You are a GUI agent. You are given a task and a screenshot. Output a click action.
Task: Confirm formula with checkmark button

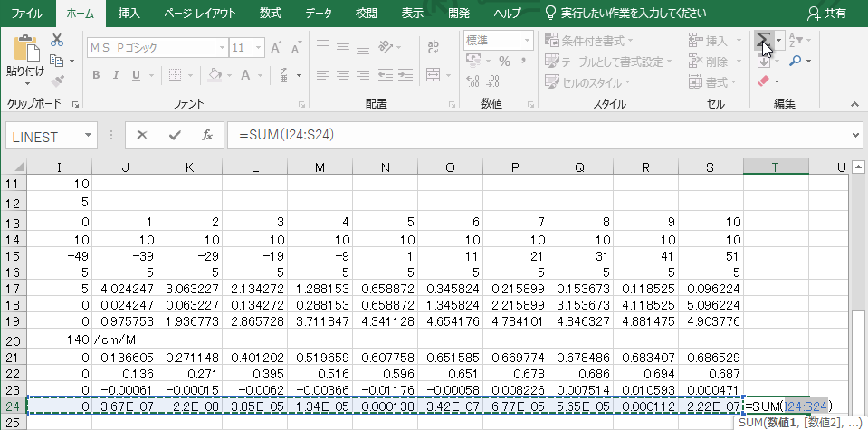[175, 136]
